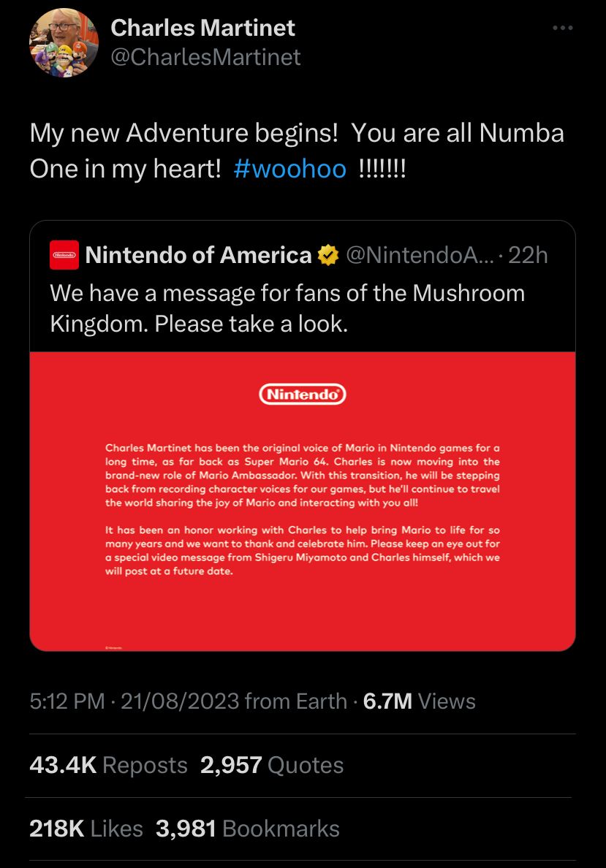
Task: Open the quoted post's Mushroom Kingdom text
Action: [x=287, y=308]
